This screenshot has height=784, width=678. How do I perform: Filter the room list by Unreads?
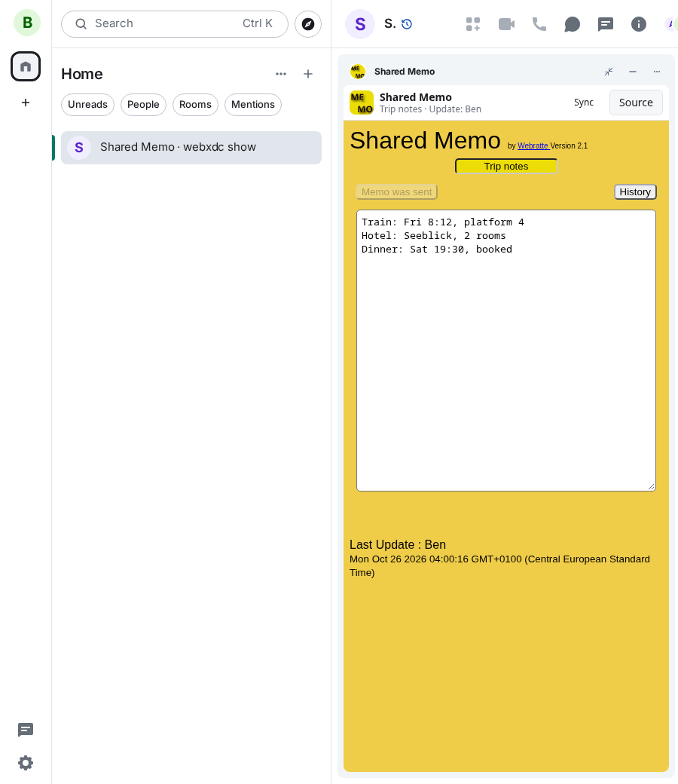tap(88, 105)
